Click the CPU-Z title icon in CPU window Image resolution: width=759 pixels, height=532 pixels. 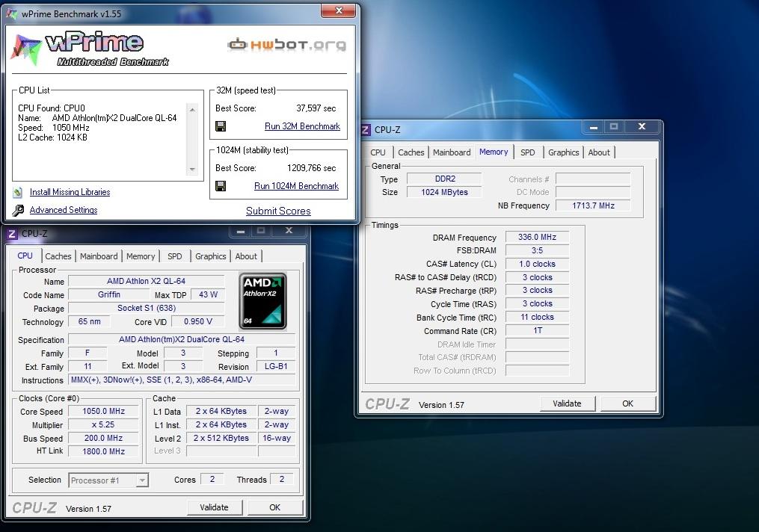[12, 234]
